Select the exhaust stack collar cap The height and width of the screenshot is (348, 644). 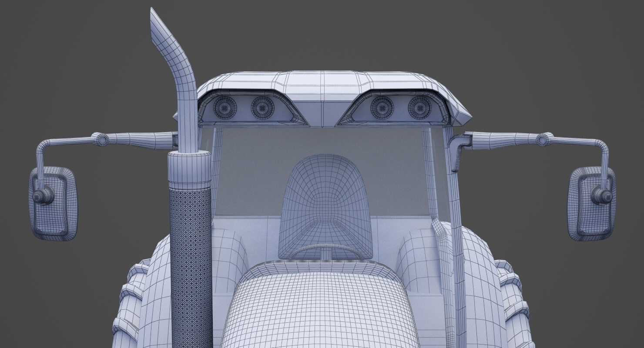pyautogui.click(x=189, y=169)
